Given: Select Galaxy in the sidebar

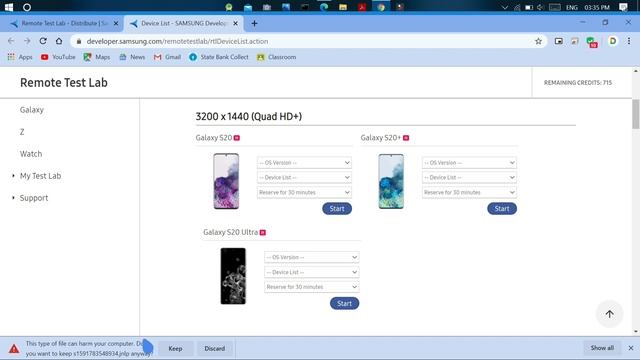Looking at the screenshot, I should click(32, 110).
